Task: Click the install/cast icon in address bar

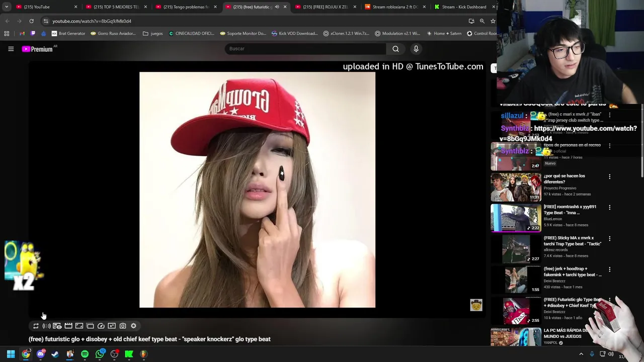Action: coord(471,21)
